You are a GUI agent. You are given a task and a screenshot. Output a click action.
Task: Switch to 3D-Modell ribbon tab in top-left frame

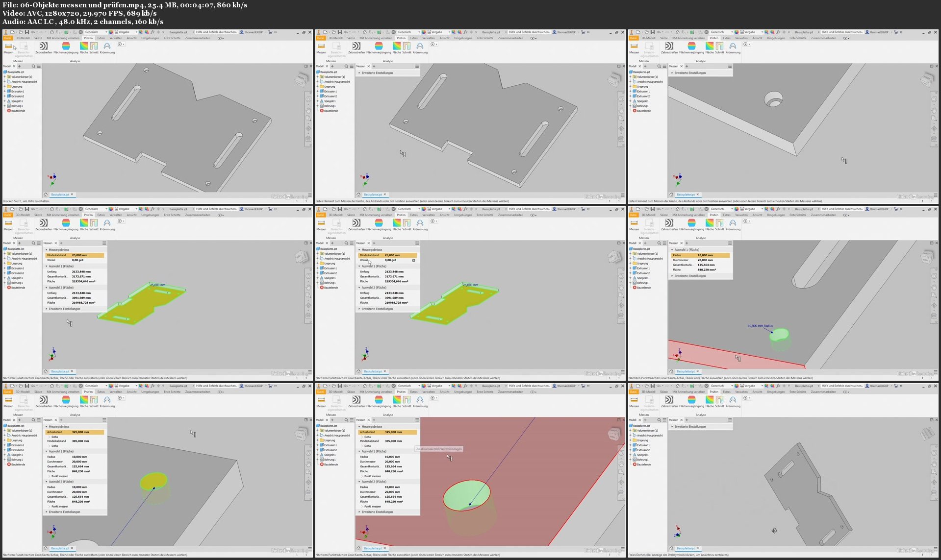(x=23, y=38)
